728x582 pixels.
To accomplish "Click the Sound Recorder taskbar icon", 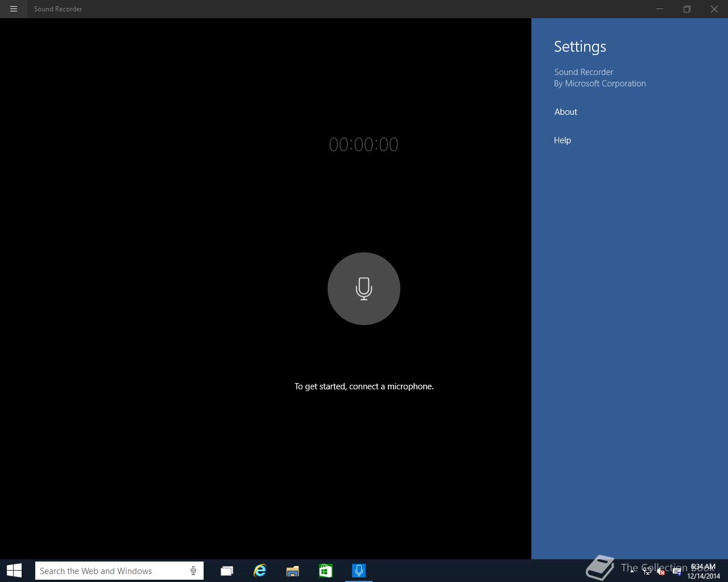I will [359, 571].
